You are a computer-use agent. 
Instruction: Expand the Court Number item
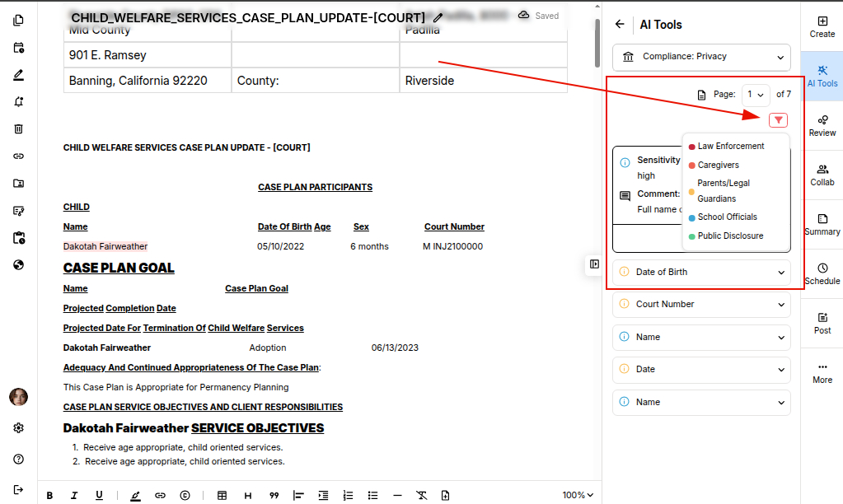[x=701, y=304]
